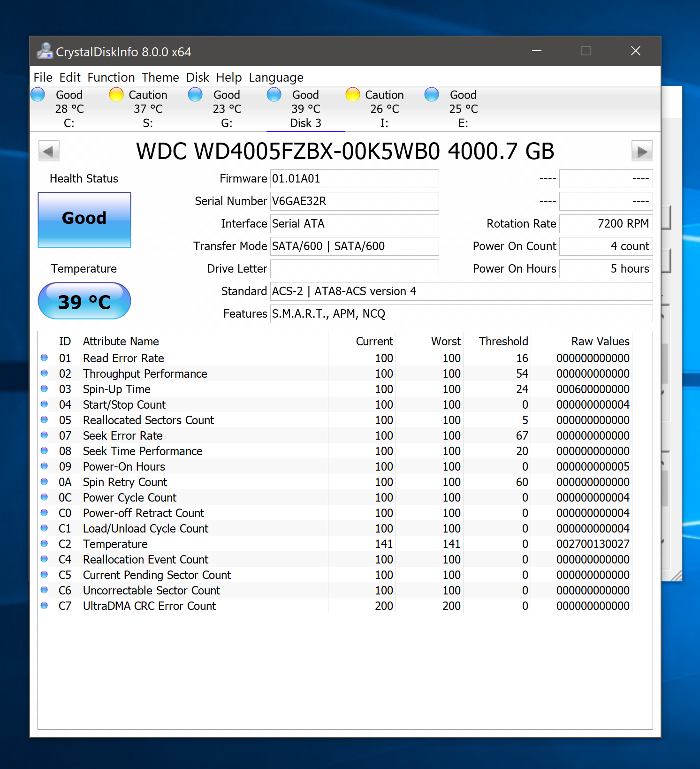Screen dimensions: 700x769
Task: Click the CrystalDiskInfo title bar icon
Action: pos(45,51)
